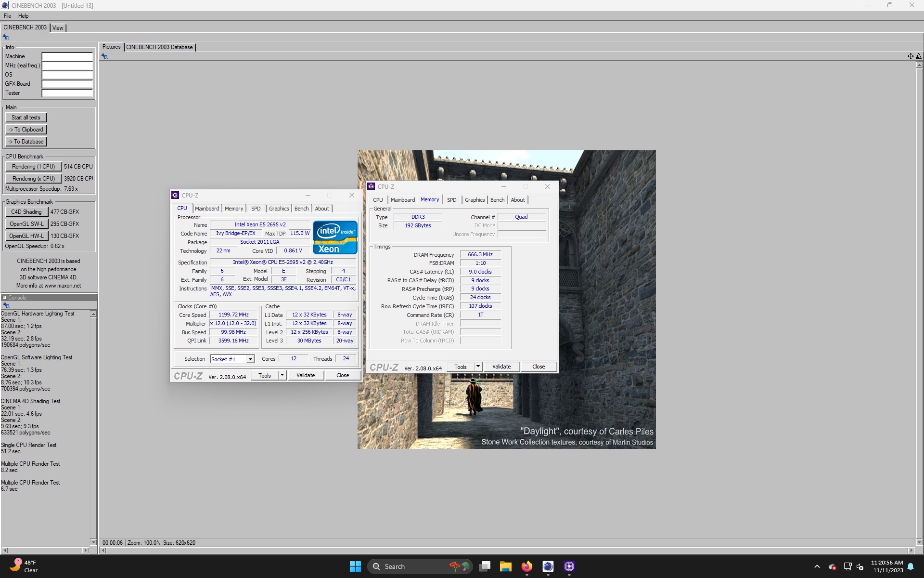Viewport: 924px width, 578px height.
Task: Click the CPU tab in CPU-Z Memory window
Action: (x=378, y=200)
